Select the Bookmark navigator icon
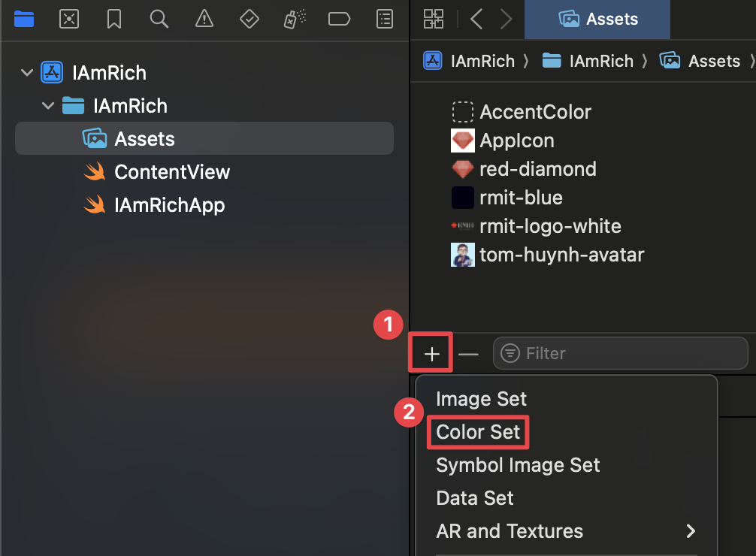The image size is (756, 556). (113, 19)
